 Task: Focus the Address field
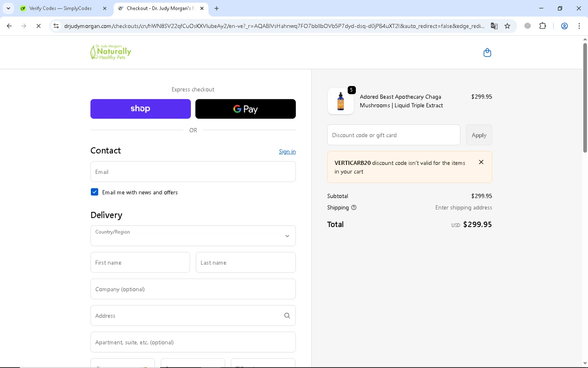pyautogui.click(x=193, y=315)
